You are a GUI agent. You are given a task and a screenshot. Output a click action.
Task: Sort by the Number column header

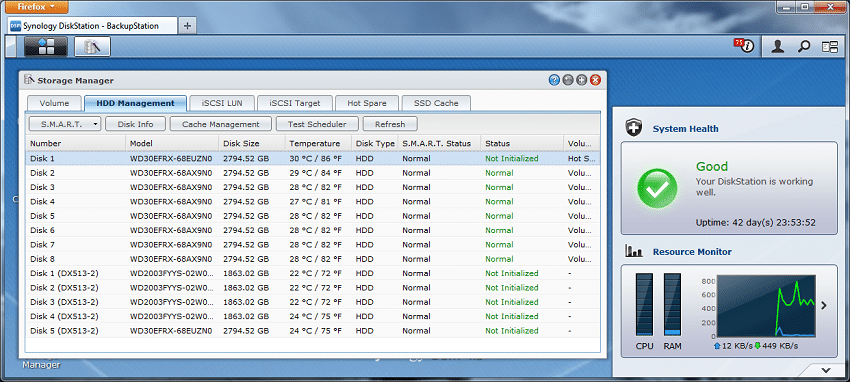(76, 144)
